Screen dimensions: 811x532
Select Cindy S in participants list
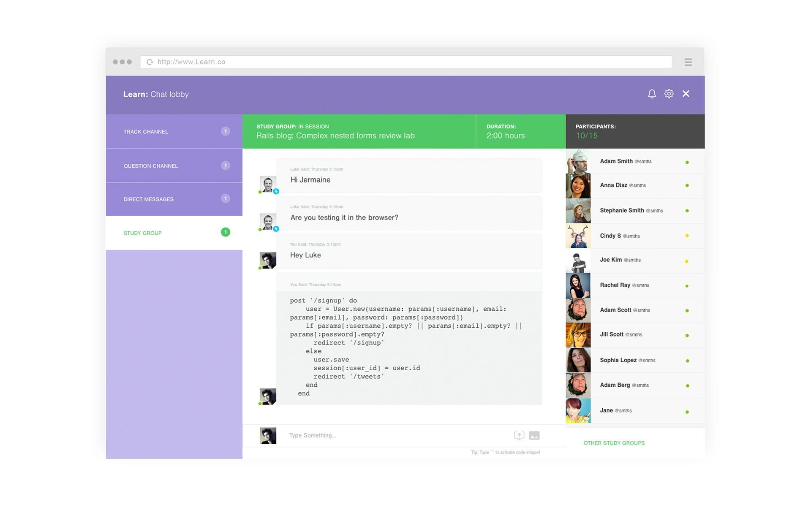(635, 236)
